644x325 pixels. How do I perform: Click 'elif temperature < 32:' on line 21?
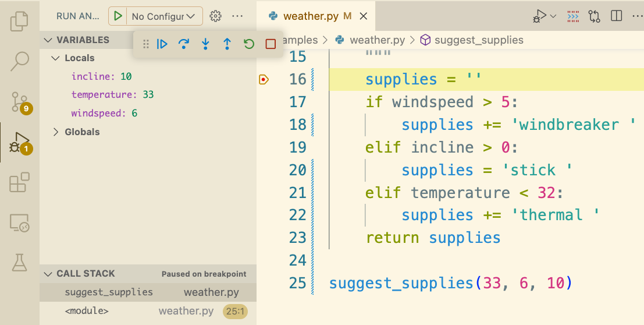[x=465, y=193]
